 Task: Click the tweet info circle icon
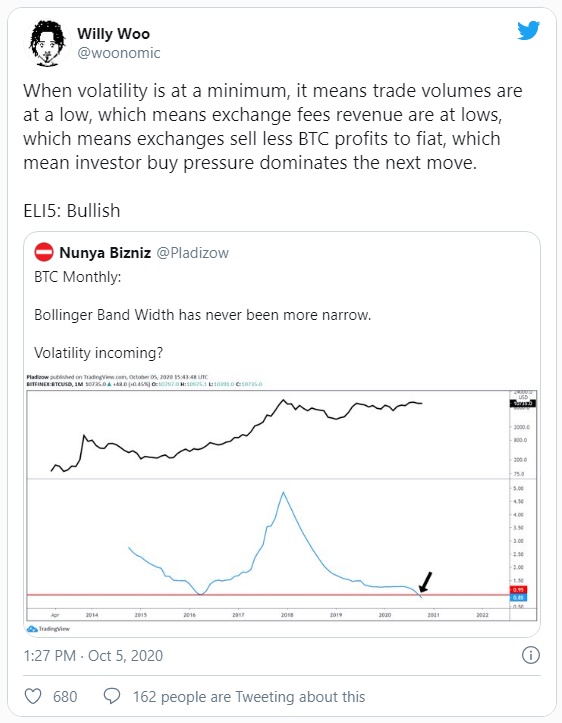531,655
